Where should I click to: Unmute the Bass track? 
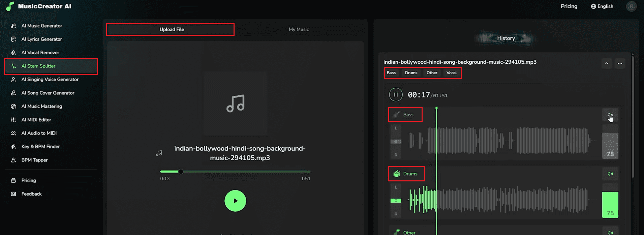(x=610, y=115)
